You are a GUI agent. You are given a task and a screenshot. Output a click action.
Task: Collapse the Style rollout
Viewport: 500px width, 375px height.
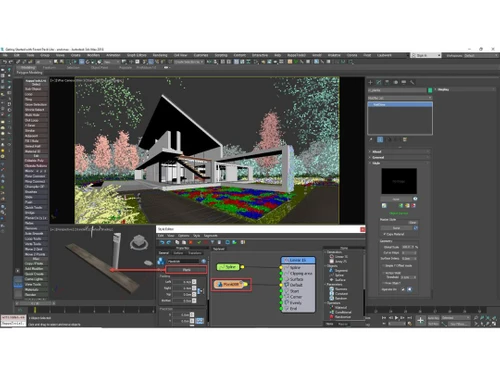[399, 163]
